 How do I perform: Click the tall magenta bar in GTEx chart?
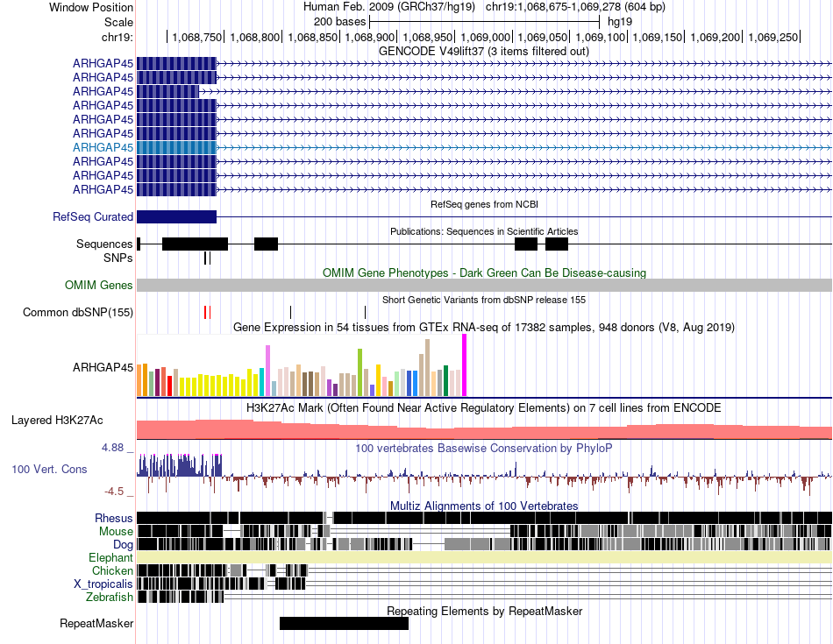click(465, 365)
